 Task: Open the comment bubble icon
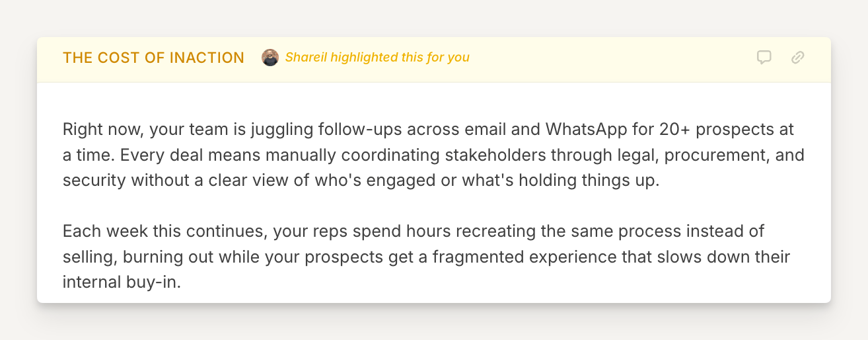pyautogui.click(x=764, y=58)
